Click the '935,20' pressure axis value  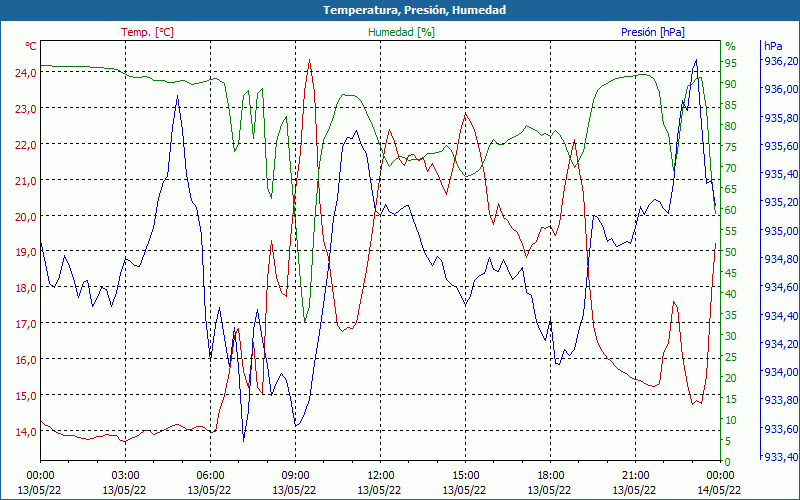tap(779, 202)
